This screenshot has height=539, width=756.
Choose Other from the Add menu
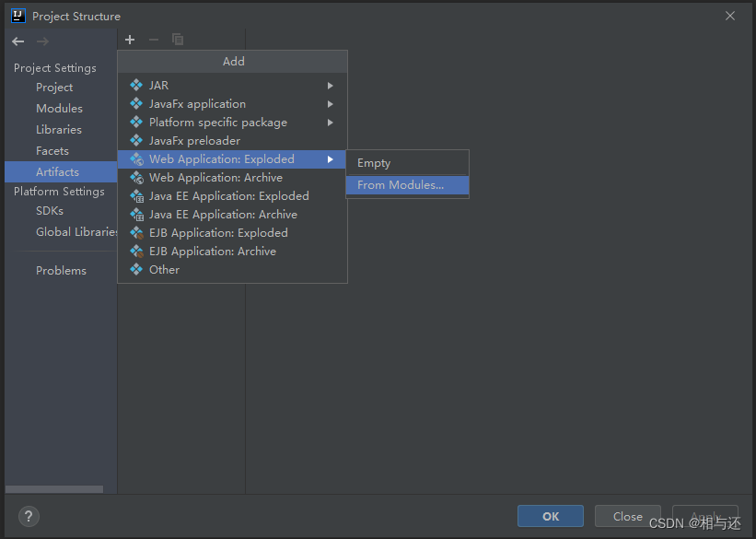(x=232, y=269)
